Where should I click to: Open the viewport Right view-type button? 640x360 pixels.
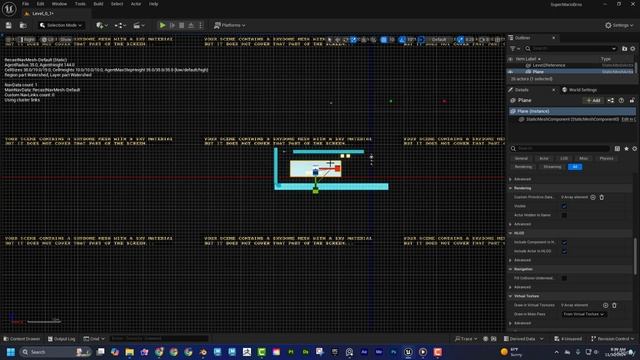point(27,40)
